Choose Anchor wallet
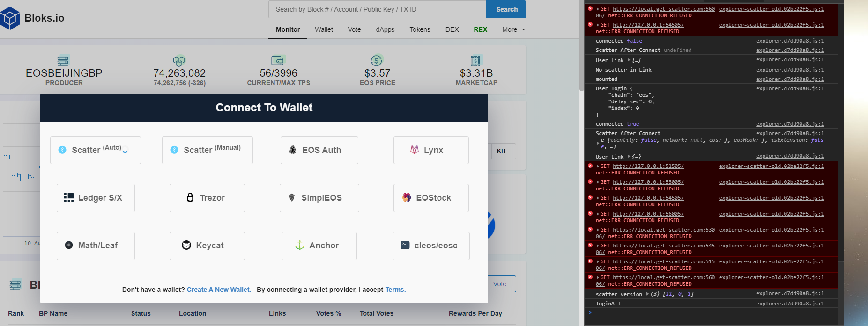This screenshot has height=326, width=868. pyautogui.click(x=319, y=246)
